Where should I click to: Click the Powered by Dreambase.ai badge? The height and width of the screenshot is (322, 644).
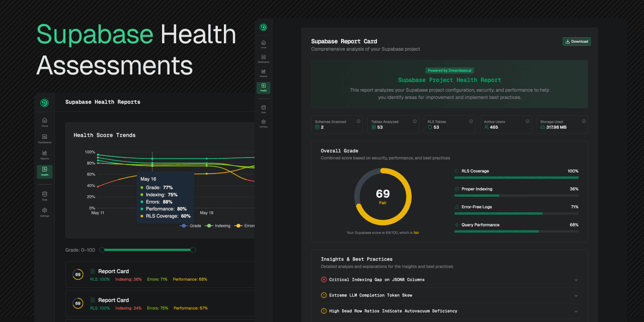449,71
